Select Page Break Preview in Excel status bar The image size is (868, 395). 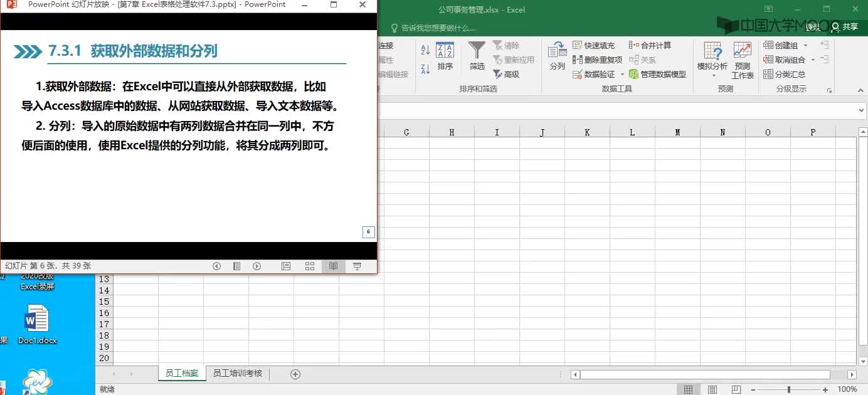pyautogui.click(x=736, y=389)
